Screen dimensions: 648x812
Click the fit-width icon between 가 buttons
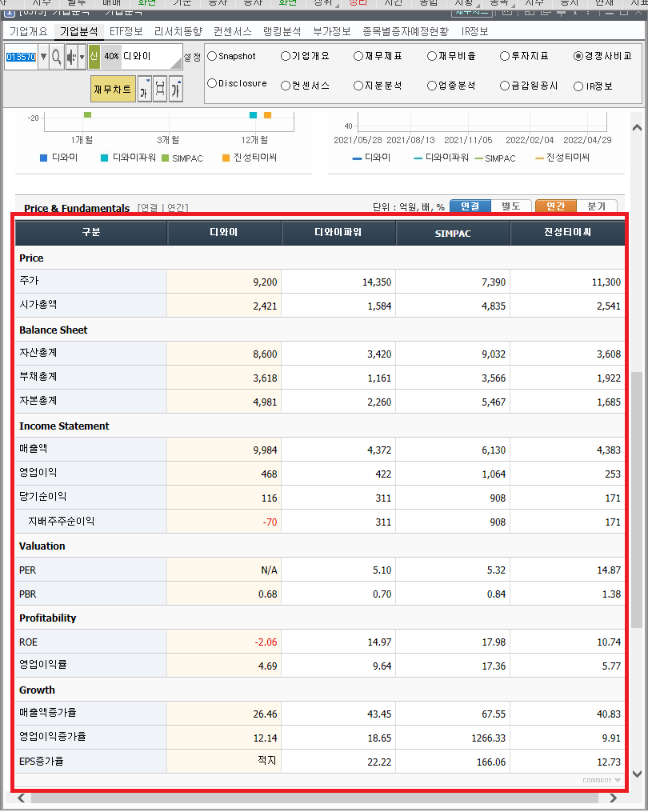160,89
